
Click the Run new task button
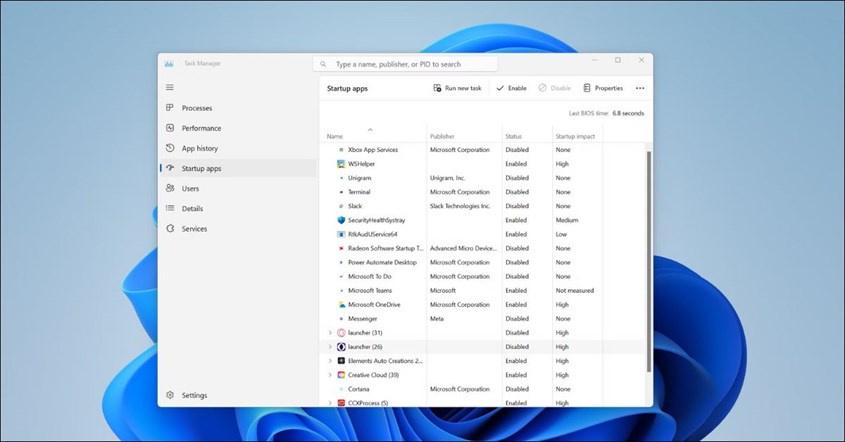pyautogui.click(x=458, y=88)
